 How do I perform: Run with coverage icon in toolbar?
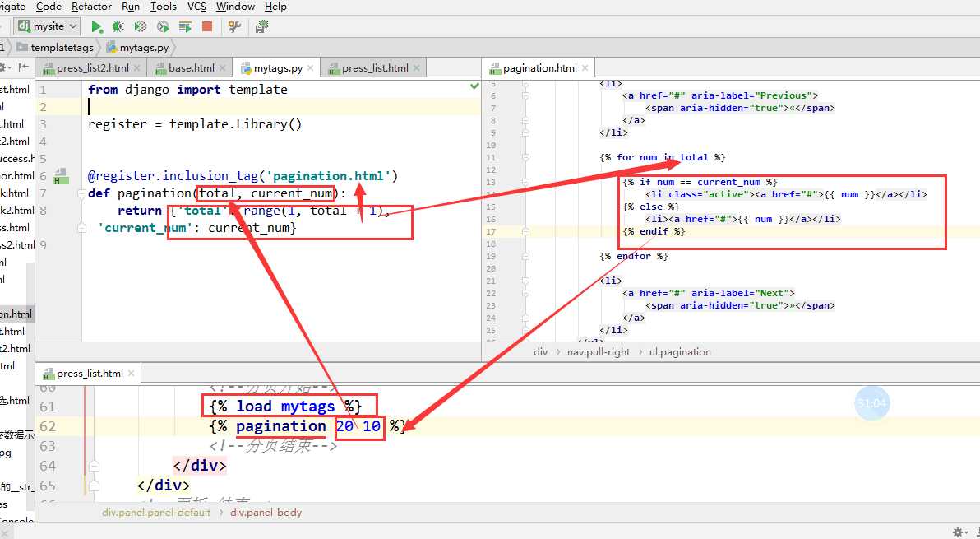141,26
